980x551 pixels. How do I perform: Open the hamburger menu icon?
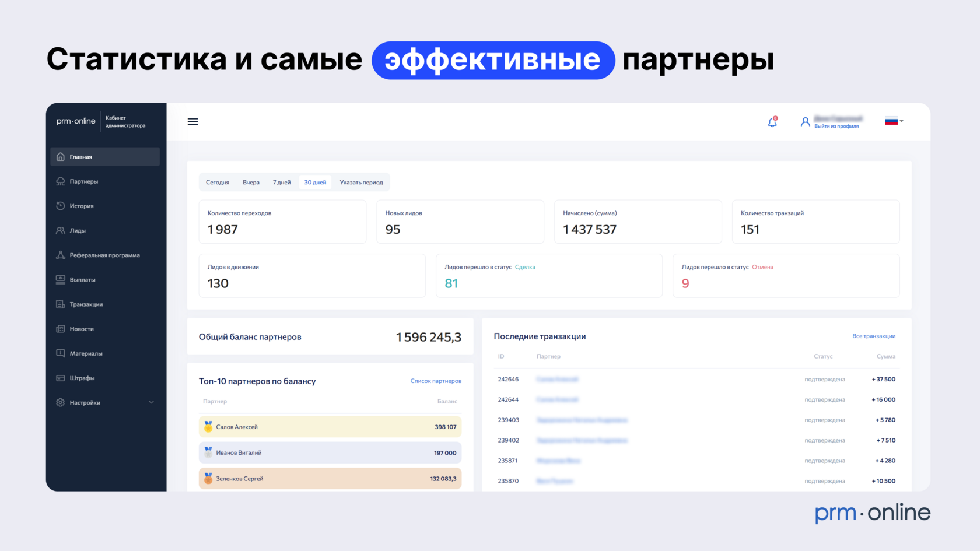click(192, 122)
